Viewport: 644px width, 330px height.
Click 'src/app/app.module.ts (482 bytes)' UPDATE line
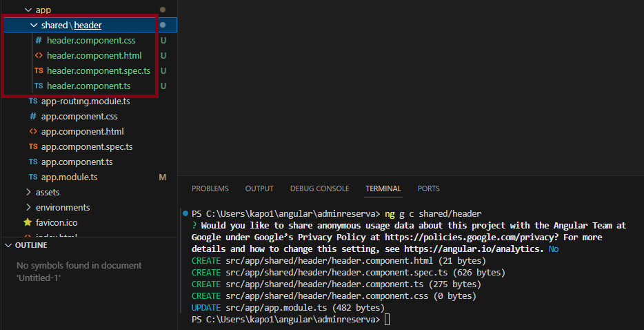tap(288, 308)
